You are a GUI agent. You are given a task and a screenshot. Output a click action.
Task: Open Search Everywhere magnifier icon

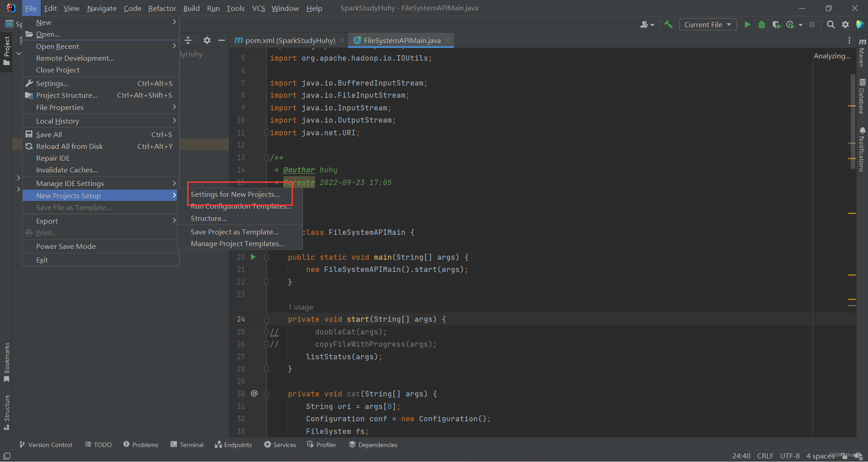click(x=830, y=24)
